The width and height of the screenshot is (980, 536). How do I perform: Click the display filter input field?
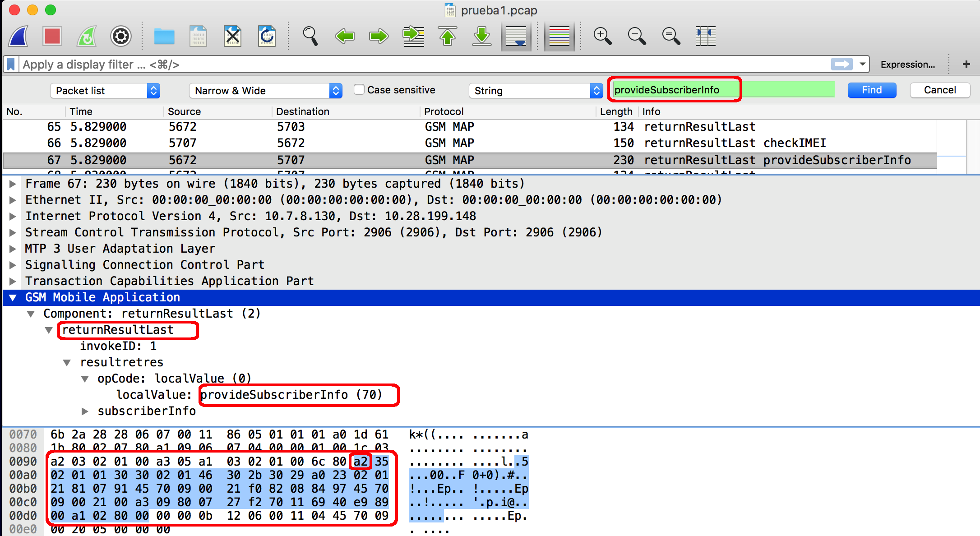point(424,64)
